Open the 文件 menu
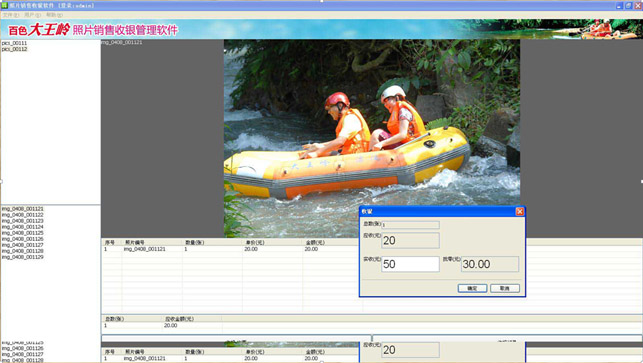The image size is (643, 363). 10,15
